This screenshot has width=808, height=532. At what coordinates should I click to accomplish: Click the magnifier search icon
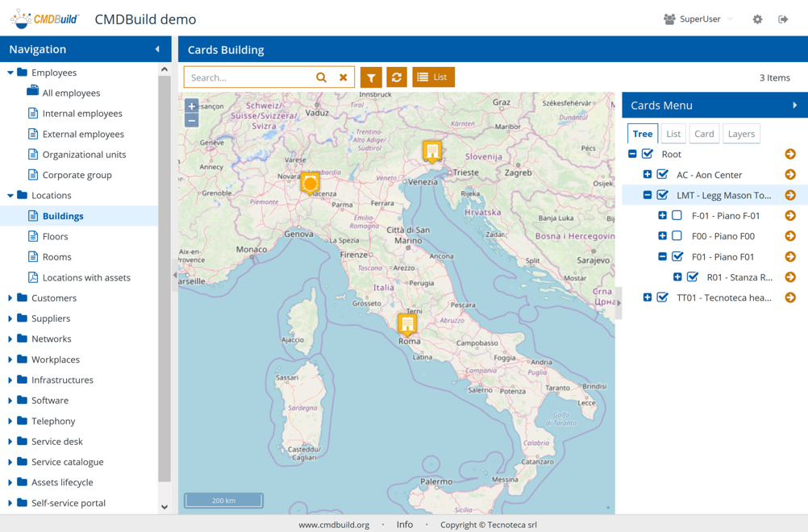coord(321,77)
